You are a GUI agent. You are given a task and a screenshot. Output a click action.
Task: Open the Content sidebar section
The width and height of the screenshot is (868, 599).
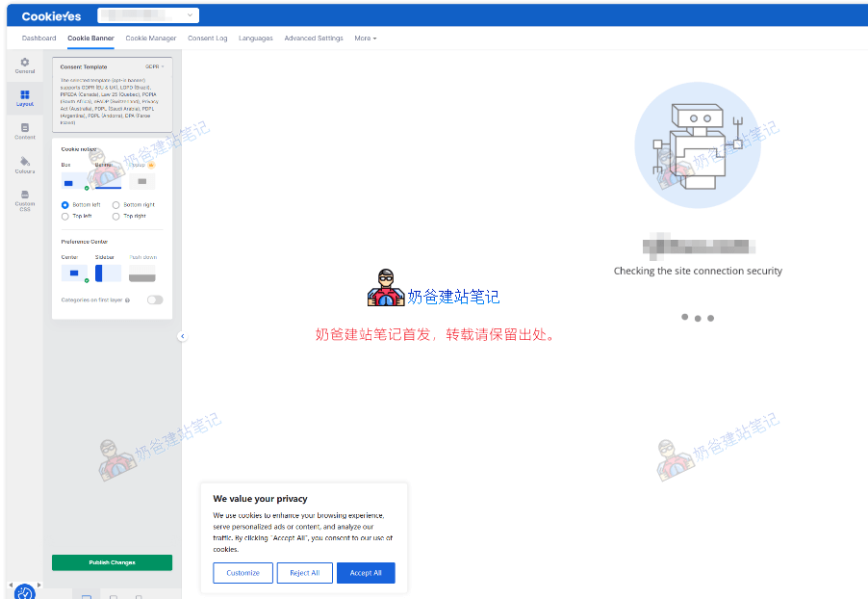click(24, 131)
